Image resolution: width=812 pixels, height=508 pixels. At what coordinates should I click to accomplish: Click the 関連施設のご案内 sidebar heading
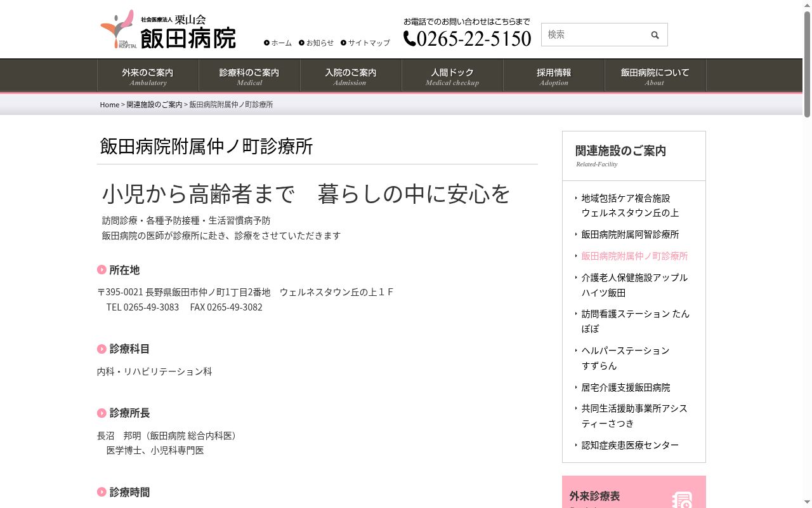point(620,151)
